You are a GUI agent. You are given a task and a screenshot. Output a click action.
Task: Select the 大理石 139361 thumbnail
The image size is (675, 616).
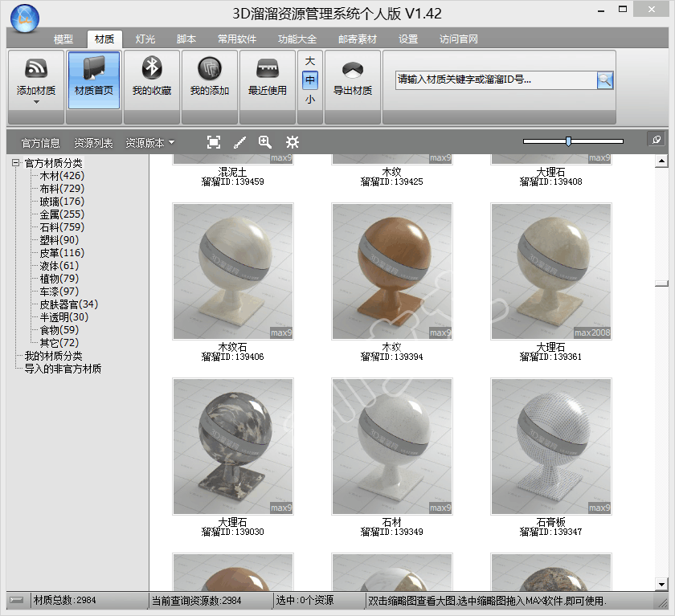(x=551, y=271)
